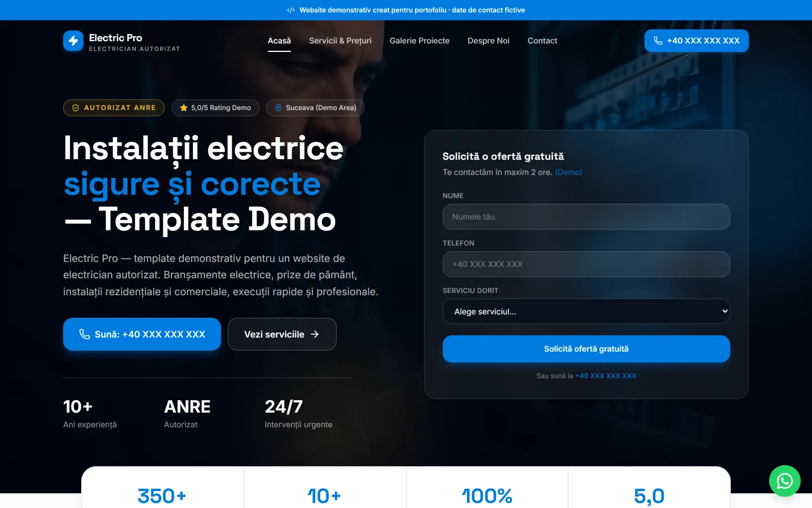Click the header +40 XXX XXX XXX button
Screen dimensions: 812x508
point(696,41)
